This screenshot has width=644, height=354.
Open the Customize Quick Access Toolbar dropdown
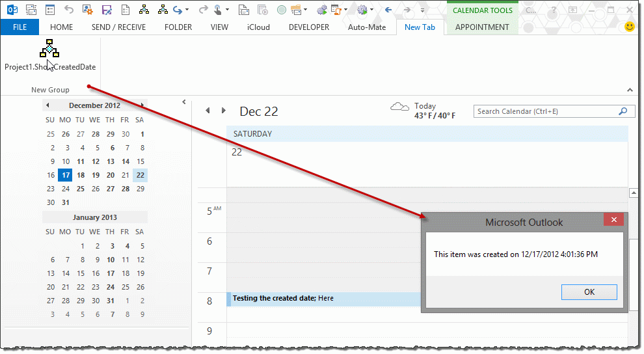click(x=422, y=10)
